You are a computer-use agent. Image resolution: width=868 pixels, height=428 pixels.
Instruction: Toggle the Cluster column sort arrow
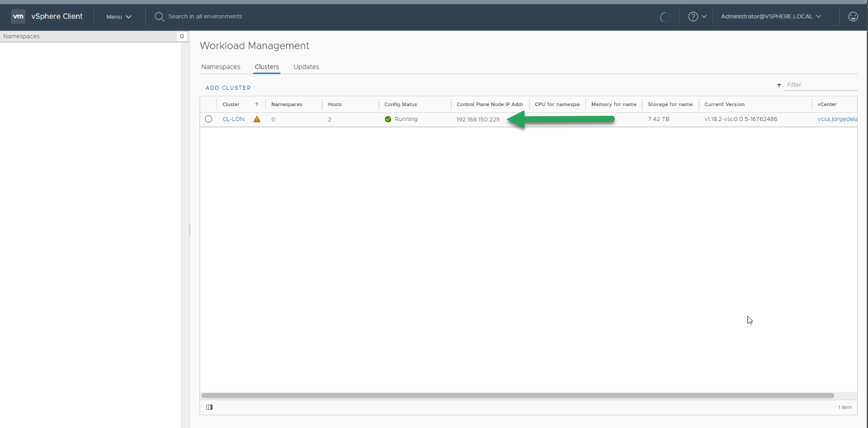[257, 104]
